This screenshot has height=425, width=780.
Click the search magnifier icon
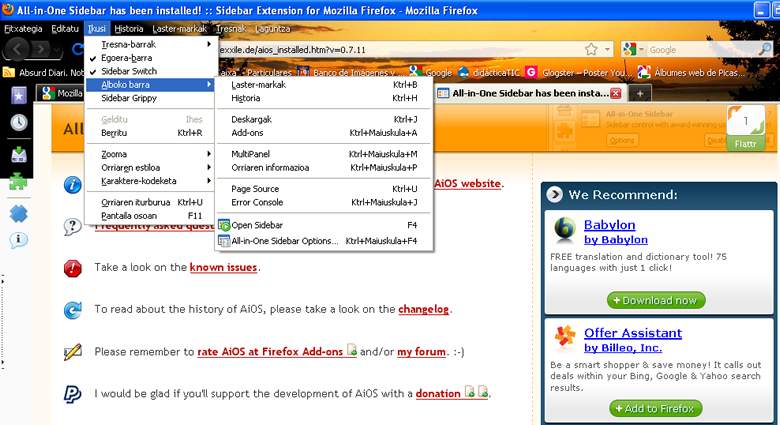tap(765, 49)
